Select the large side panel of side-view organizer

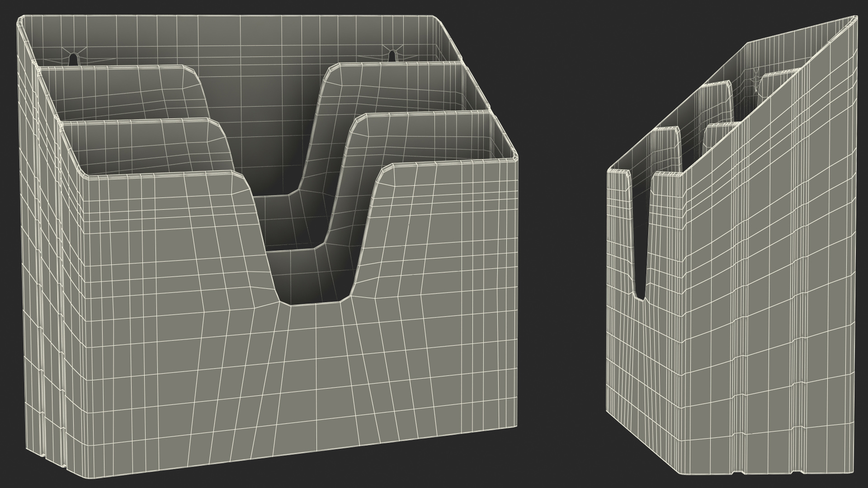(x=769, y=271)
